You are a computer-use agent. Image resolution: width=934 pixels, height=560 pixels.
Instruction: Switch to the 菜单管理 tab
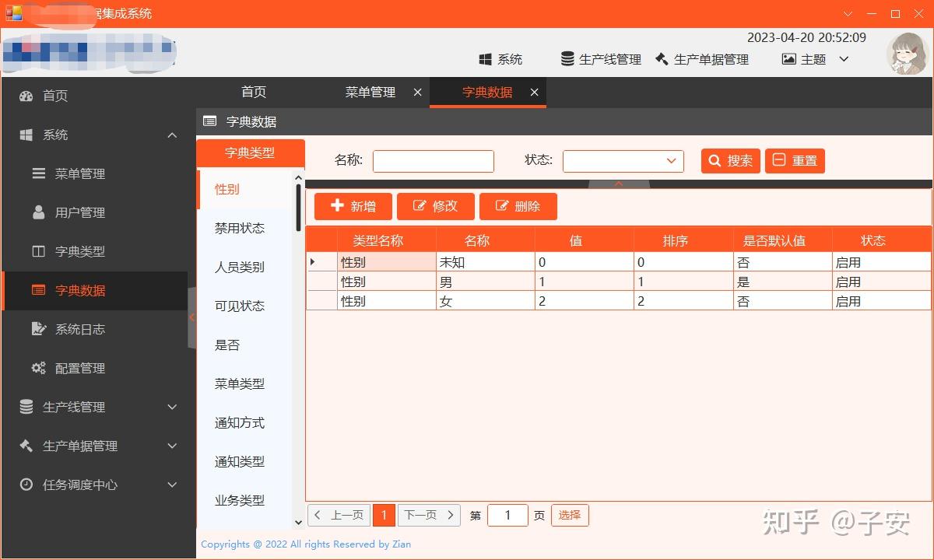370,92
